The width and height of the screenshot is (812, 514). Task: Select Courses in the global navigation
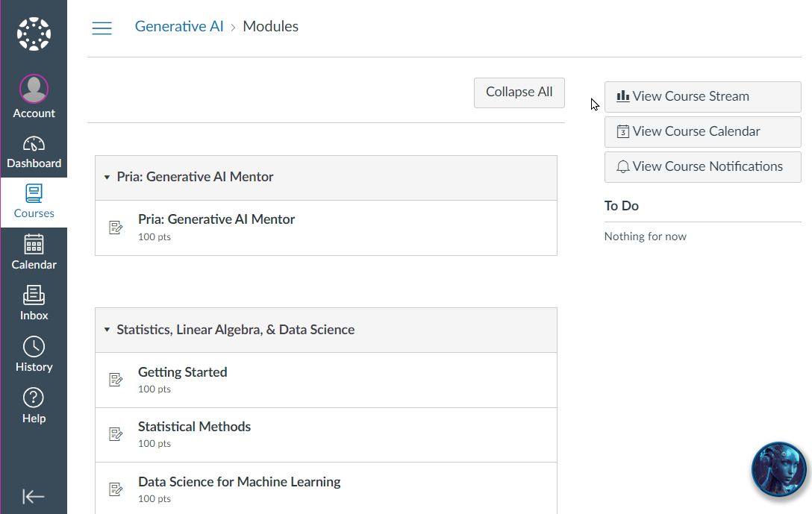(x=34, y=202)
